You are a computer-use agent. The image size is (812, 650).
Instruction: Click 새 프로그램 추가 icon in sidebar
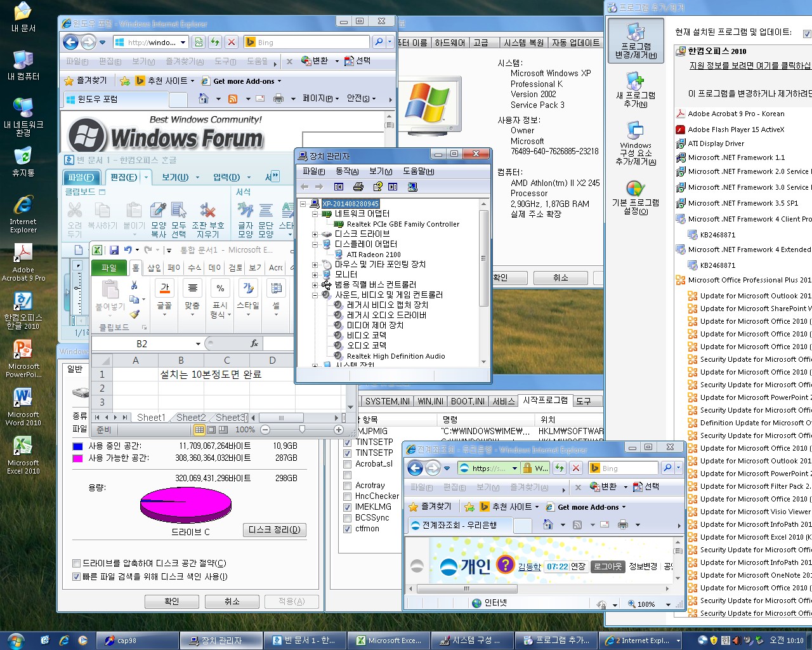coord(636,90)
